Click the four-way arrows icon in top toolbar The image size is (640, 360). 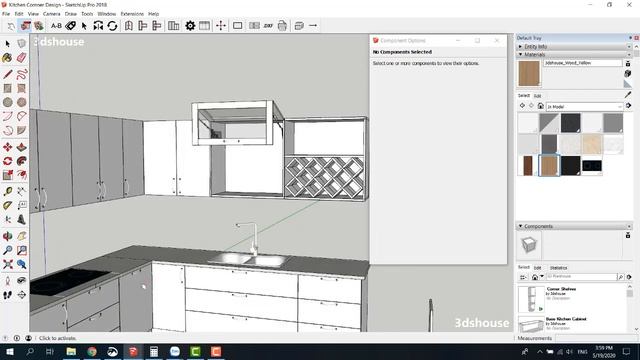pyautogui.click(x=221, y=26)
